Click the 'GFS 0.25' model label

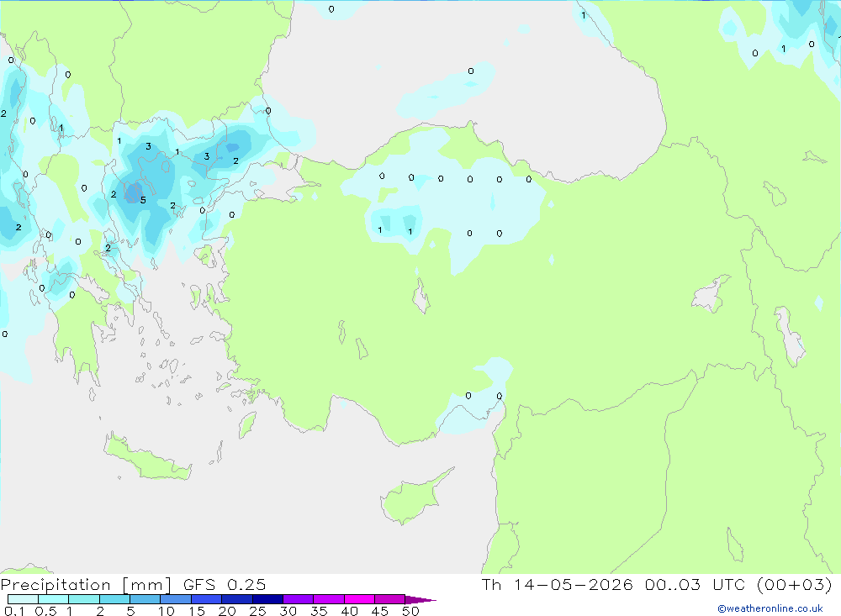[x=225, y=584]
